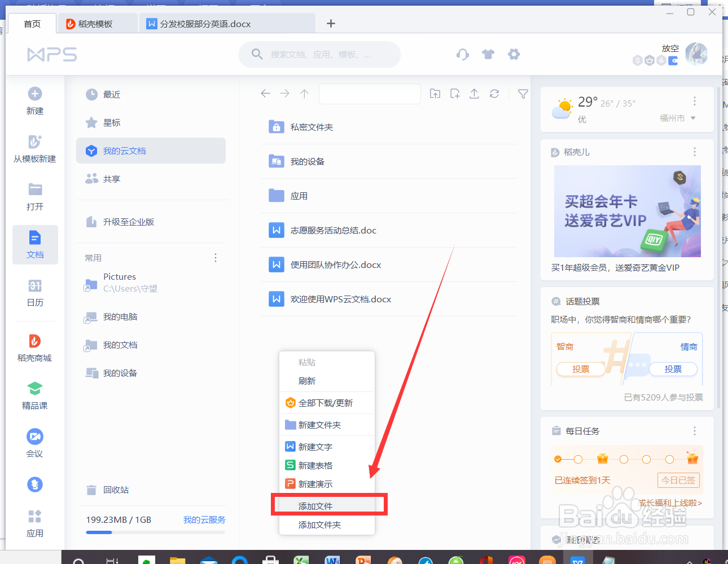Open WPS settings via the gear icon

(x=514, y=54)
